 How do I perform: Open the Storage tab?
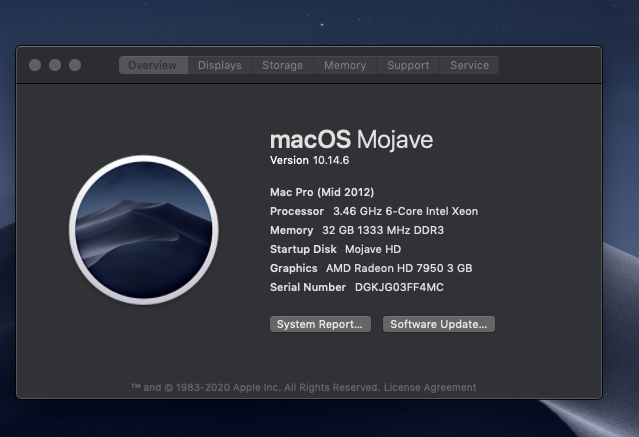pyautogui.click(x=282, y=65)
